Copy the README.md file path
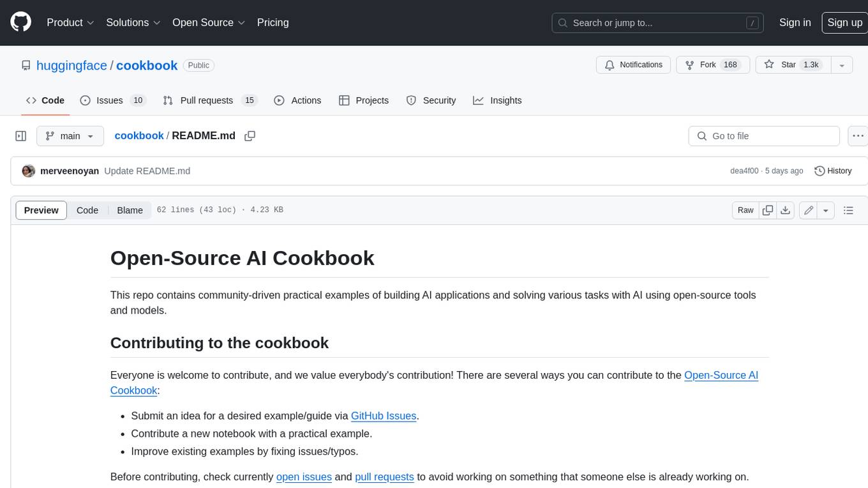Viewport: 868px width, 488px height. click(x=250, y=136)
